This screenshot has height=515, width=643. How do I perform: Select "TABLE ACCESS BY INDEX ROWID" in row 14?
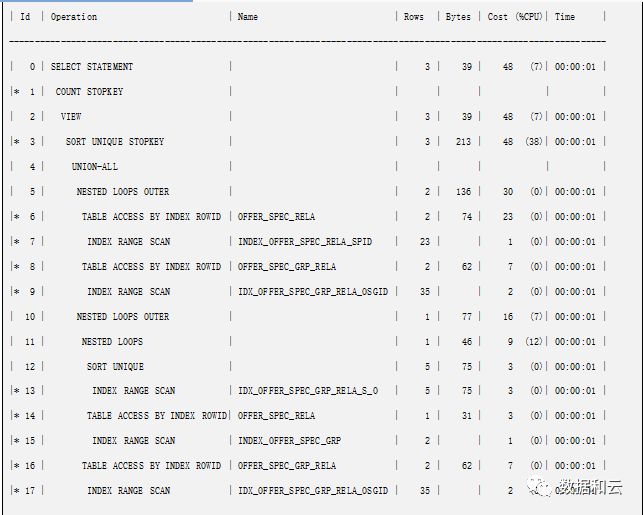pyautogui.click(x=157, y=416)
